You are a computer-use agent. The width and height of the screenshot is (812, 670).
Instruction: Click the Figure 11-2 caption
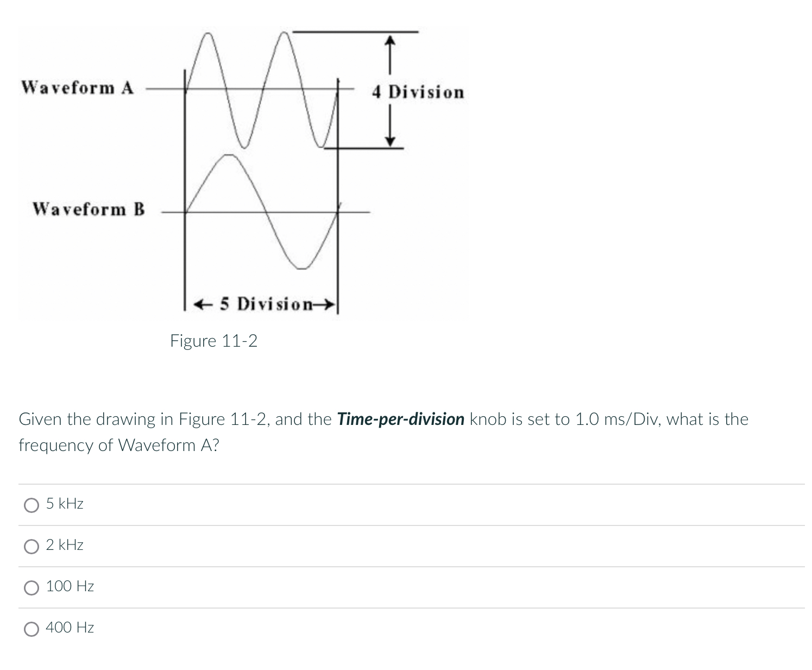[215, 341]
